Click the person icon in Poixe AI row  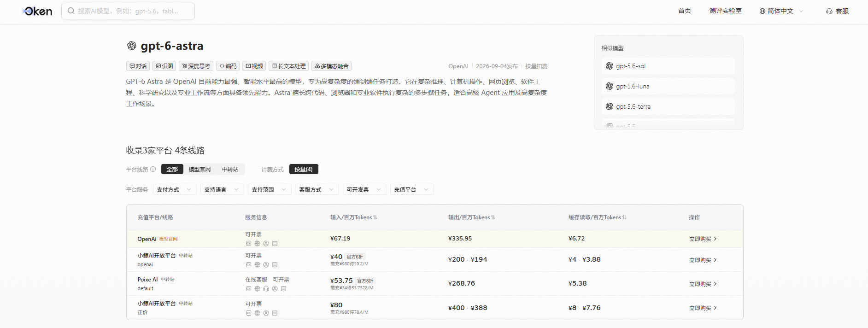tap(275, 289)
